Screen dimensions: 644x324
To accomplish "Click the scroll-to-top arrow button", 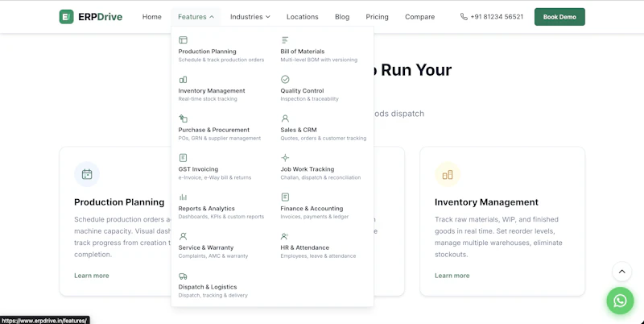I will 621,272.
